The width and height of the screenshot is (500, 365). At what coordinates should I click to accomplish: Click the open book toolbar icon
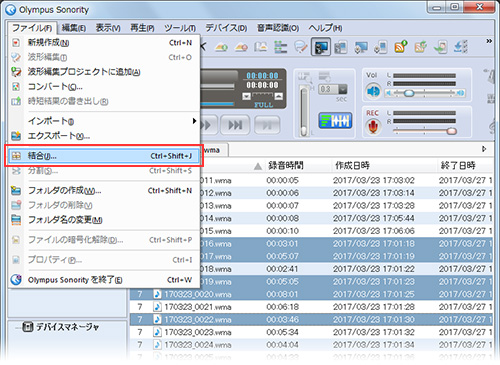(261, 47)
